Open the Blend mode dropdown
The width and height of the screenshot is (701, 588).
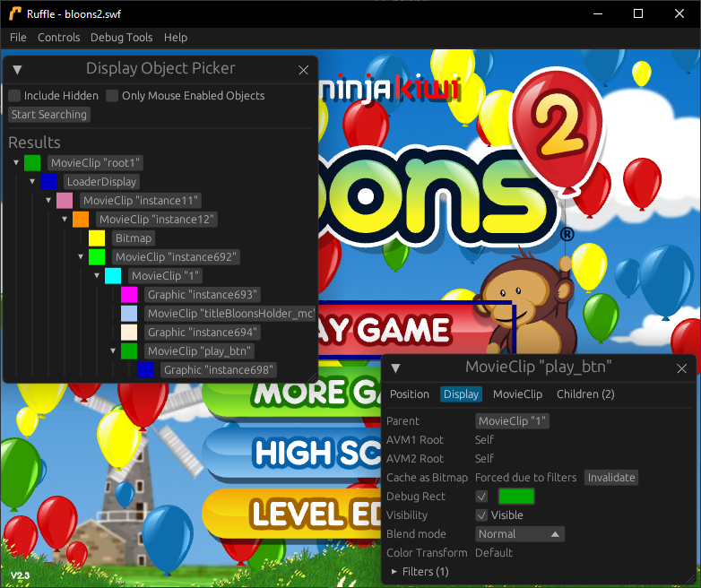tap(519, 534)
